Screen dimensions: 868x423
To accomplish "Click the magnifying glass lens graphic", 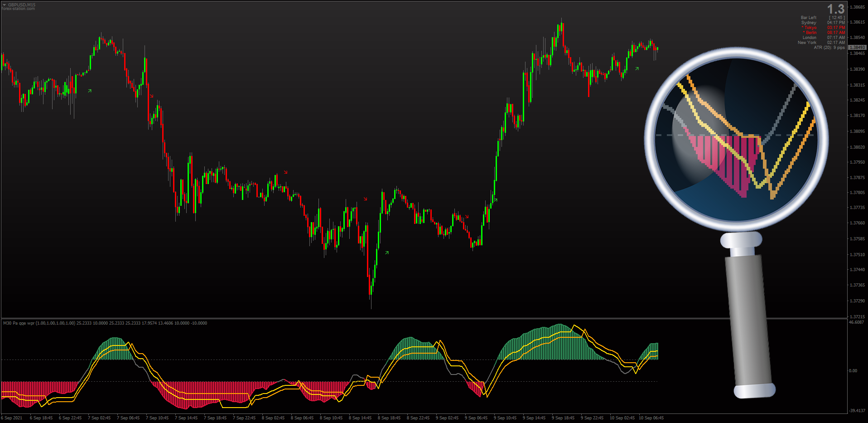I will 736,138.
